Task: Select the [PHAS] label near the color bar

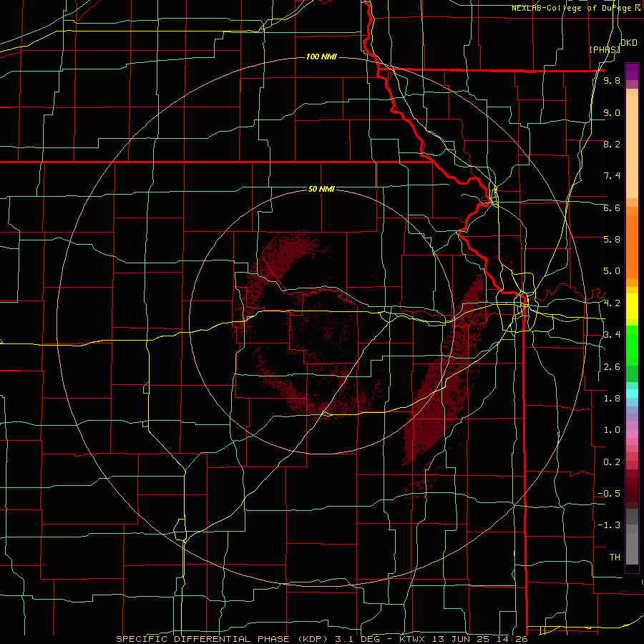Action: coord(605,49)
